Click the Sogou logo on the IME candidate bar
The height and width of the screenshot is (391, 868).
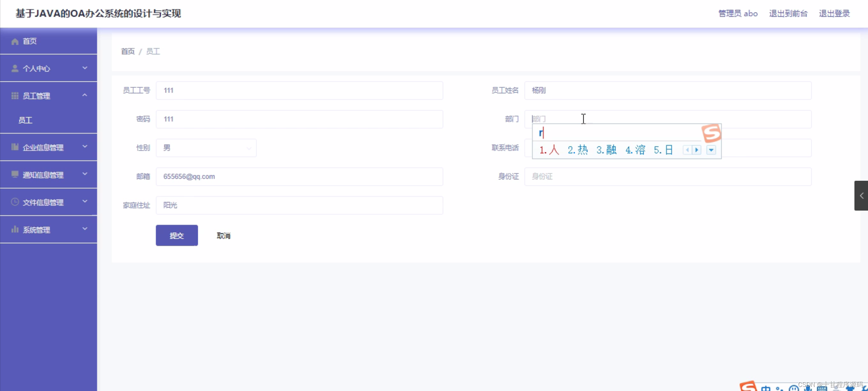tap(711, 133)
